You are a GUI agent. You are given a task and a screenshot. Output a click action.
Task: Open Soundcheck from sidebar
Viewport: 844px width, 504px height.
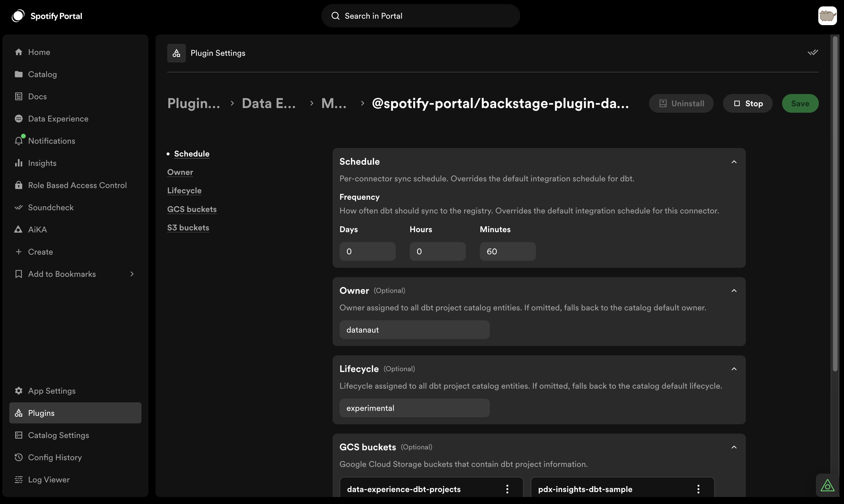[x=75, y=208]
